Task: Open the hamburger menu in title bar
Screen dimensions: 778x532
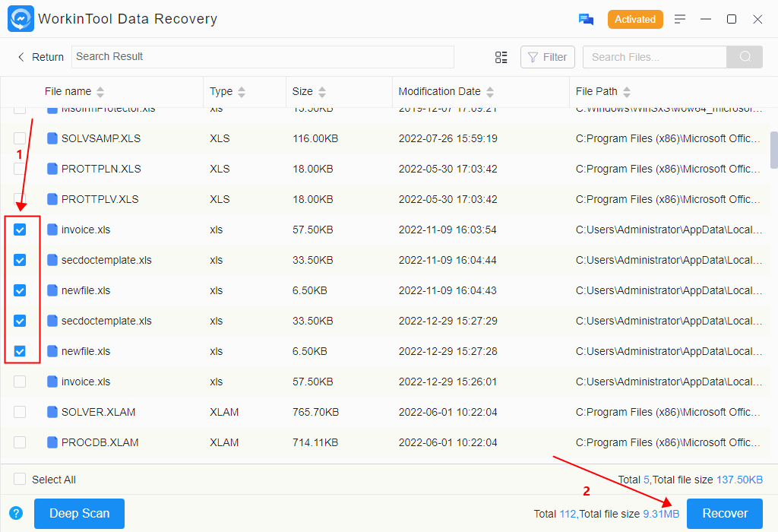Action: (680, 19)
